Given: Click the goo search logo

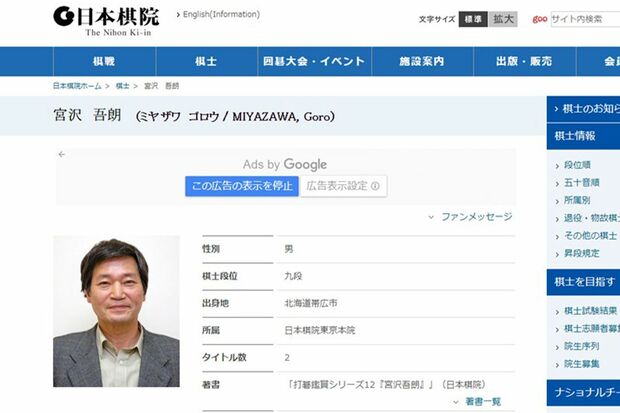Looking at the screenshot, I should coord(539,19).
